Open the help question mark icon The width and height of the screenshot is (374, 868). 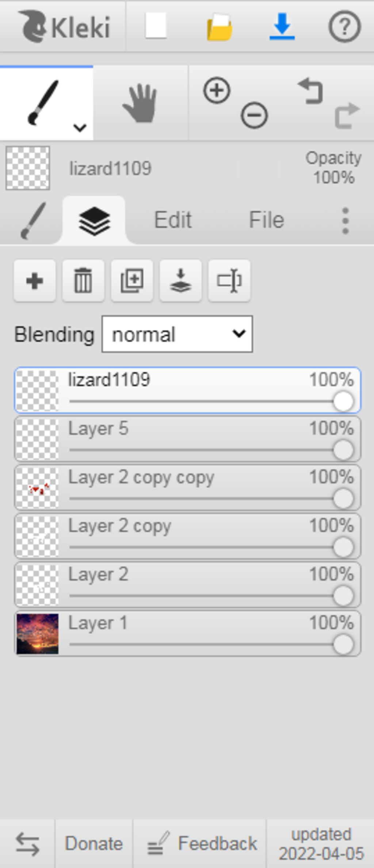coord(345,26)
